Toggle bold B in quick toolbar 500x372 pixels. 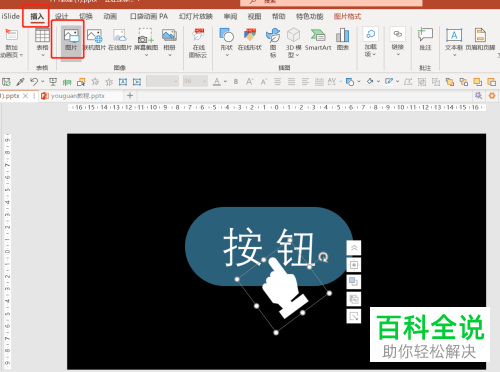point(236,82)
